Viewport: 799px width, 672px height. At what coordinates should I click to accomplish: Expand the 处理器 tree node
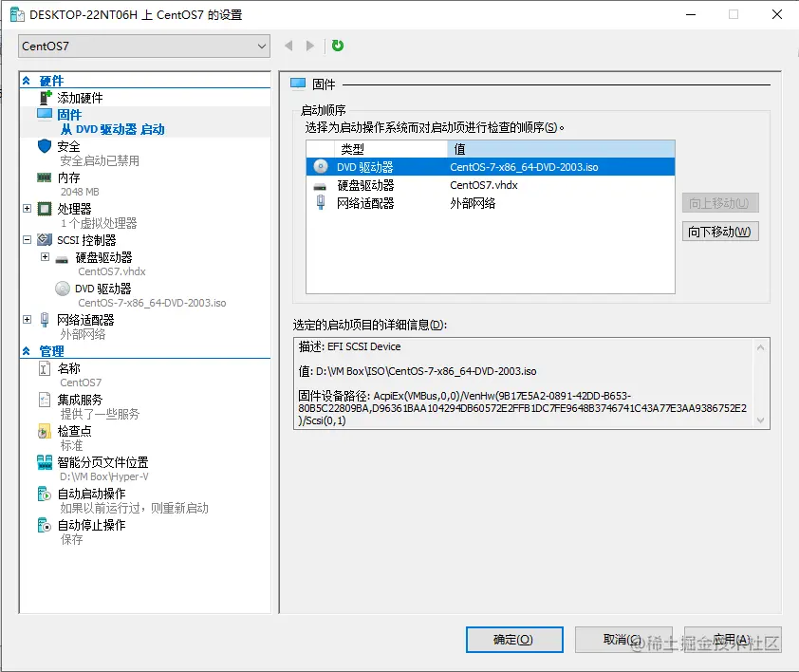tap(27, 209)
